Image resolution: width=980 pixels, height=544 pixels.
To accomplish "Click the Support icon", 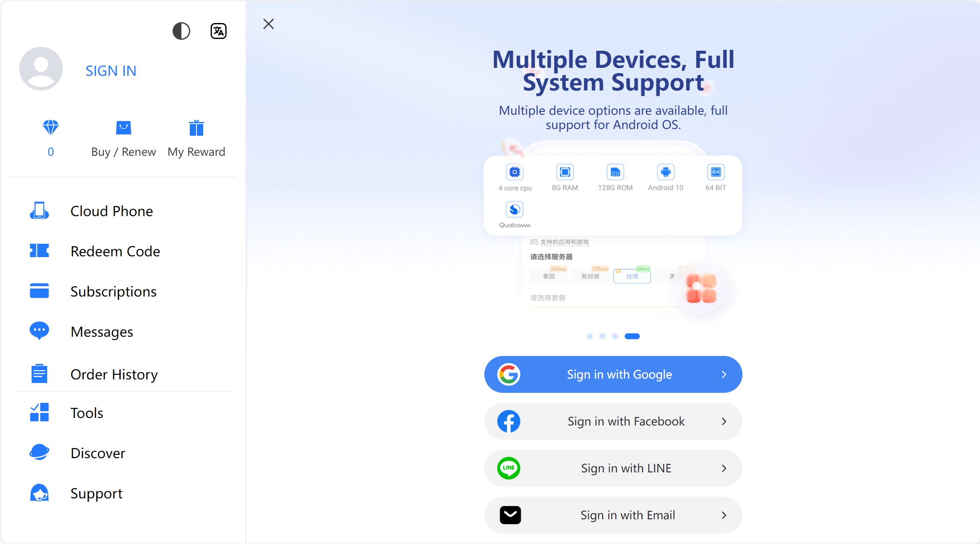I will click(x=38, y=493).
